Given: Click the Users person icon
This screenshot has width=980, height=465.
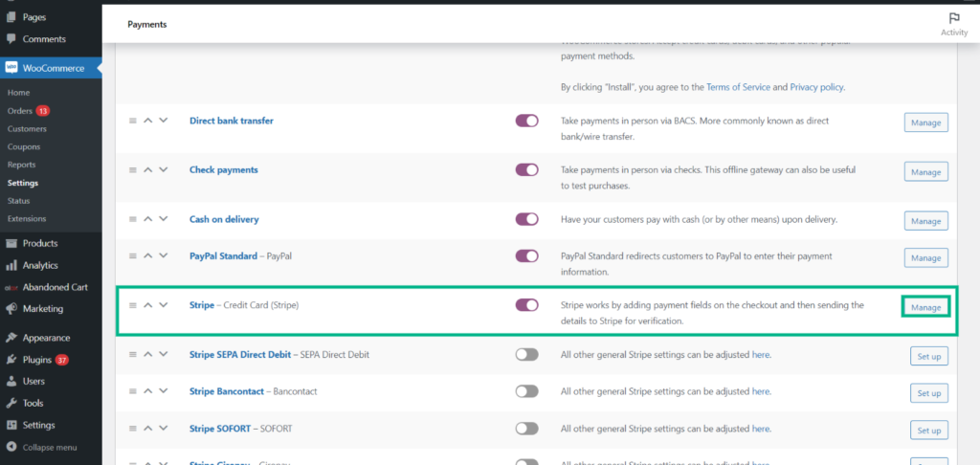Looking at the screenshot, I should tap(11, 381).
